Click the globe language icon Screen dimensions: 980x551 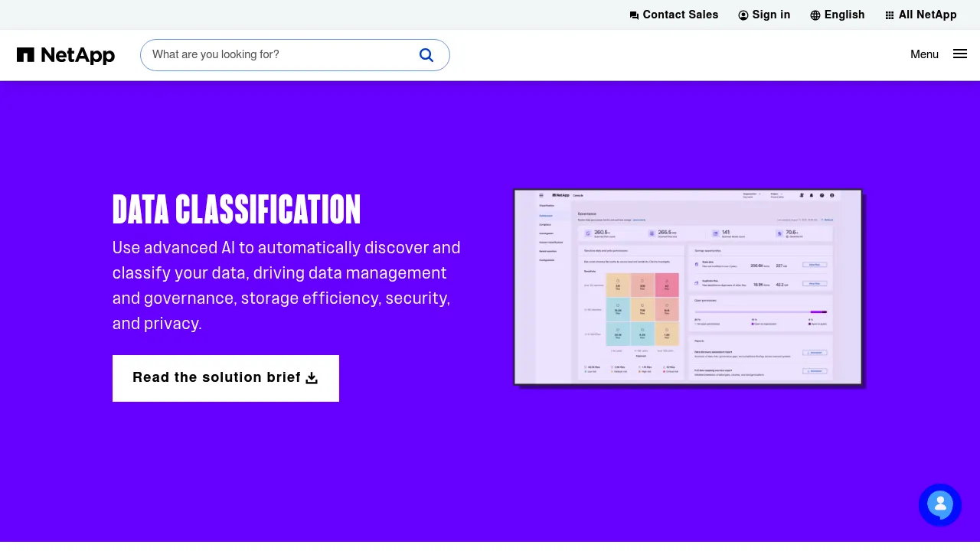[x=815, y=15]
